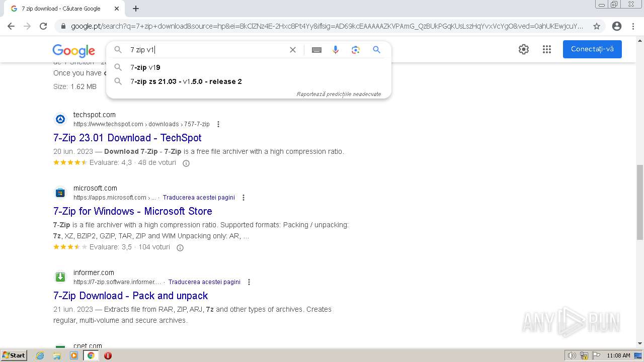Click the browser address bar

click(327, 26)
